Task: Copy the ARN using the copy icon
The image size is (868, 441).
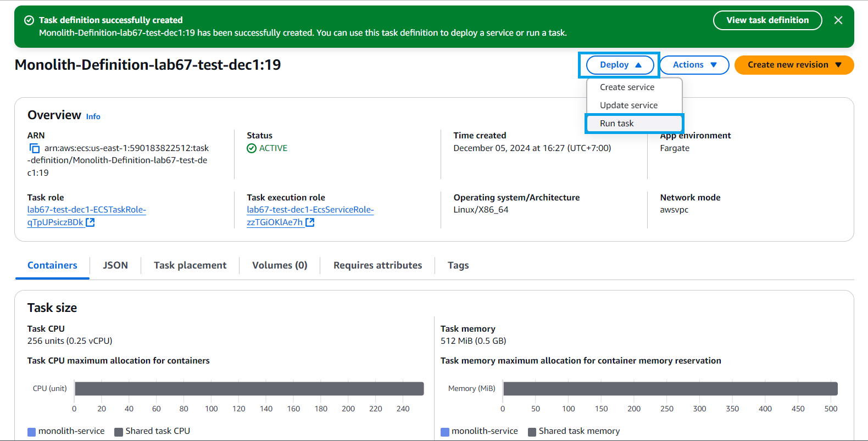Action: [34, 148]
